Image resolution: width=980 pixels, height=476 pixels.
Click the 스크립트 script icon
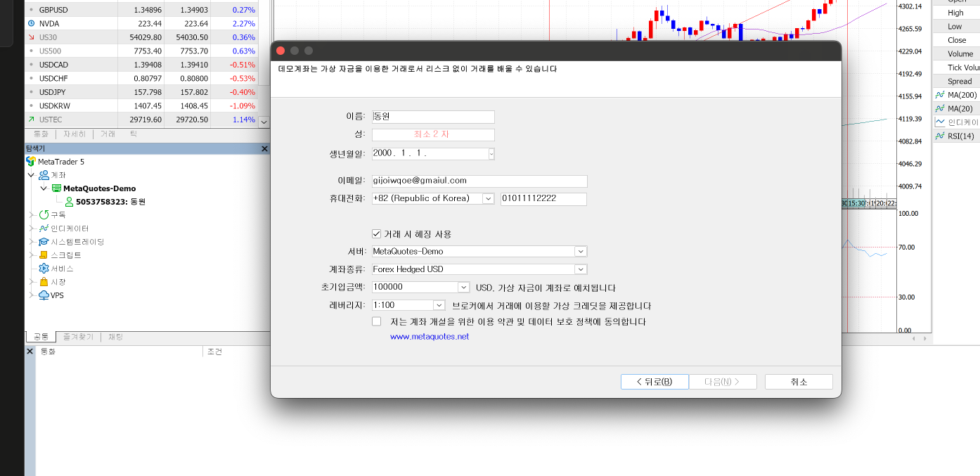(44, 255)
